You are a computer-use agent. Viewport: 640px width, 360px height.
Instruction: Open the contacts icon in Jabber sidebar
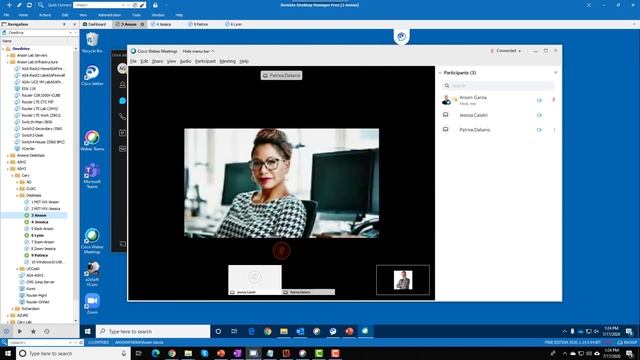pyautogui.click(x=122, y=85)
